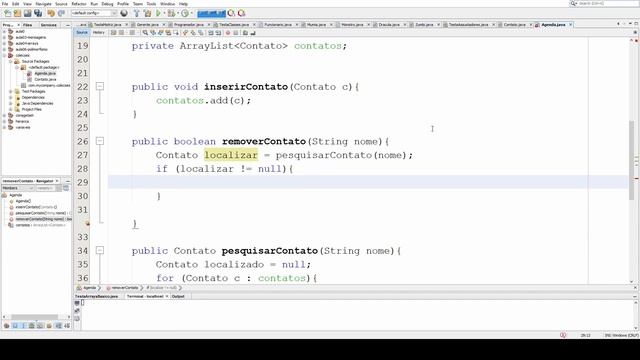
Task: Select pesquisarContato in Navigator list
Action: tap(40, 213)
